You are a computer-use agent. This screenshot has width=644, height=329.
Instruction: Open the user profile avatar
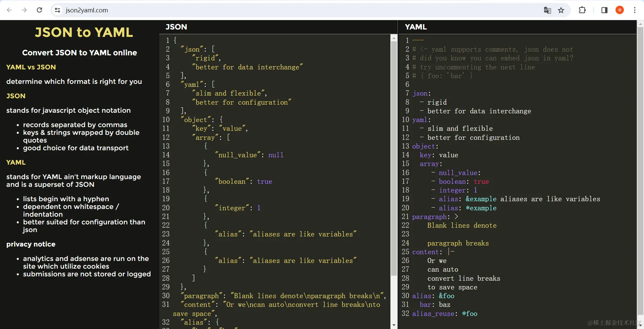coord(620,10)
